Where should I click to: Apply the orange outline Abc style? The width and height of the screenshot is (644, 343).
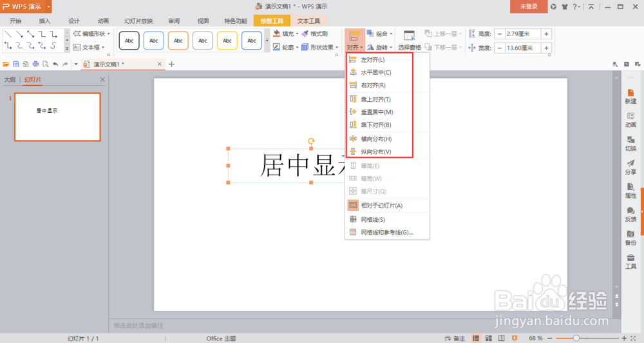pos(178,41)
